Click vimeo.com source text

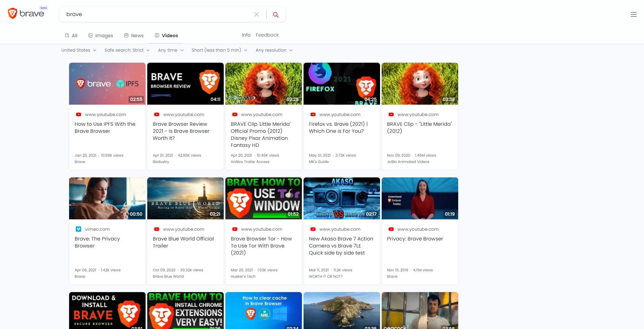click(97, 229)
